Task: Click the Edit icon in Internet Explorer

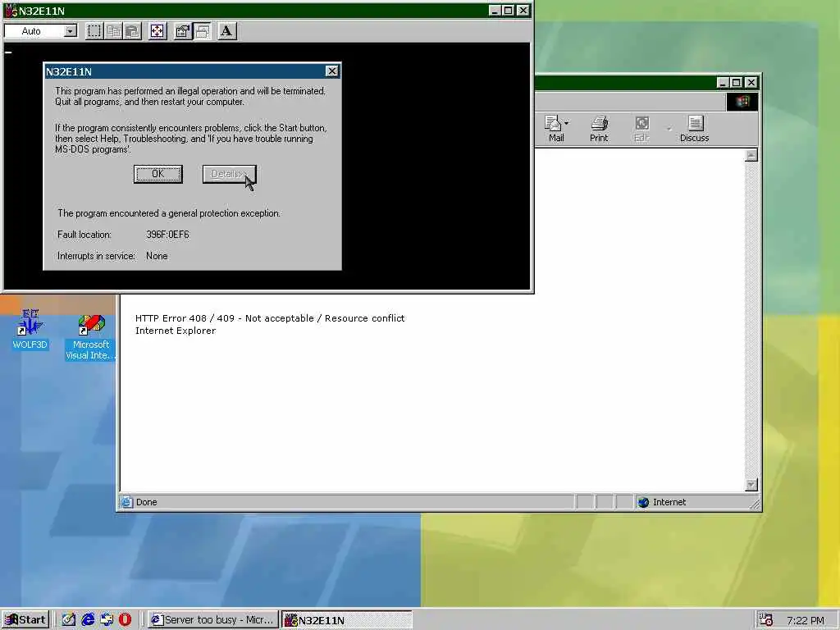Action: pos(641,129)
